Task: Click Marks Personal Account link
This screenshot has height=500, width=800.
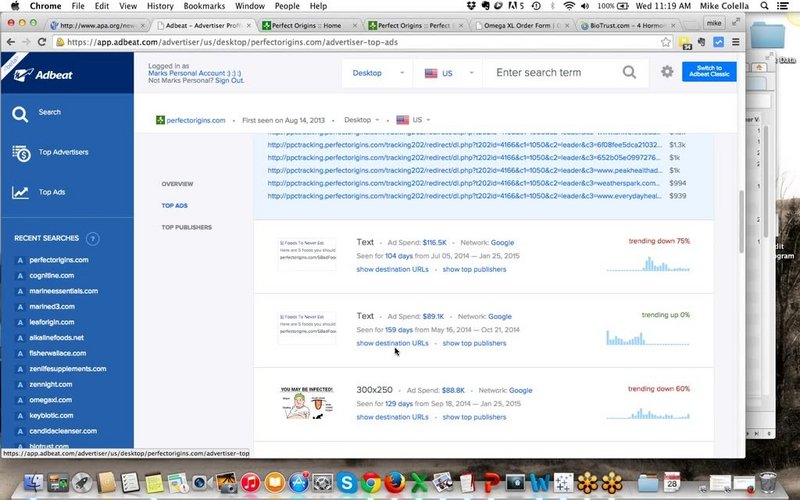Action: pyautogui.click(x=194, y=73)
